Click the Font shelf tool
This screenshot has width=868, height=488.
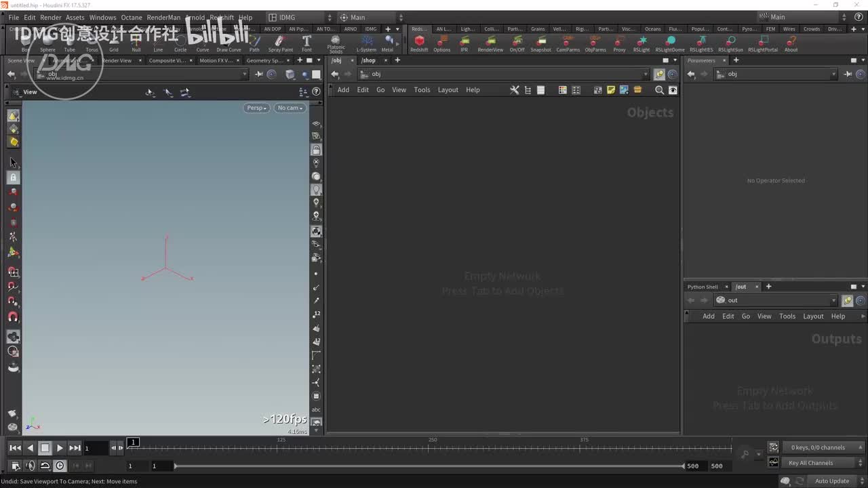(x=307, y=42)
